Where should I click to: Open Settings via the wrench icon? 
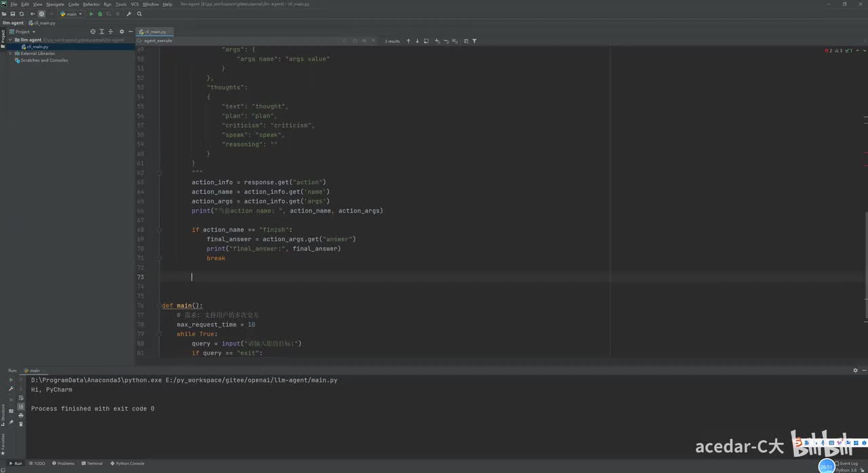[129, 14]
